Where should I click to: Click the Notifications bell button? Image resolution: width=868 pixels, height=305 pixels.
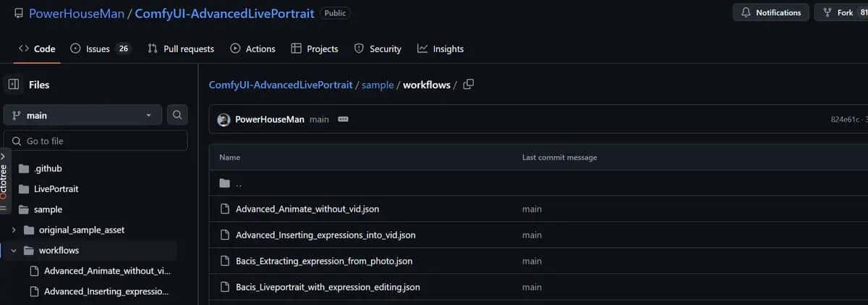pos(771,12)
